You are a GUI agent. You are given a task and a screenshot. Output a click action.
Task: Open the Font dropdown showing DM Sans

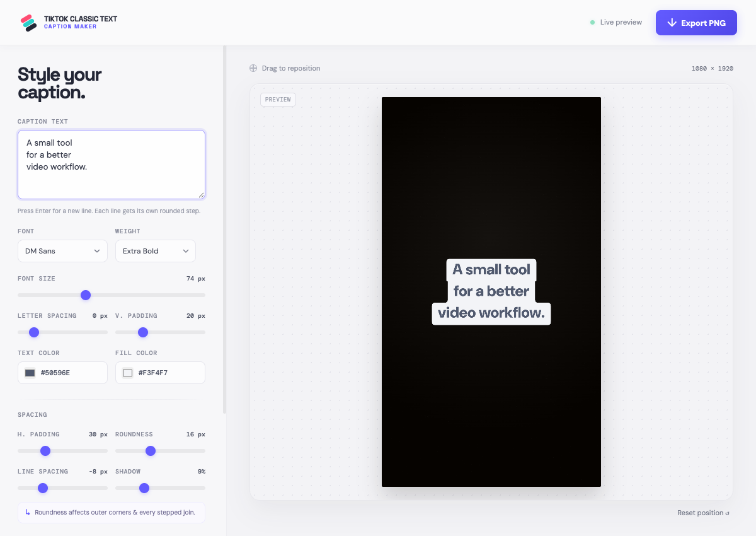[x=62, y=251]
